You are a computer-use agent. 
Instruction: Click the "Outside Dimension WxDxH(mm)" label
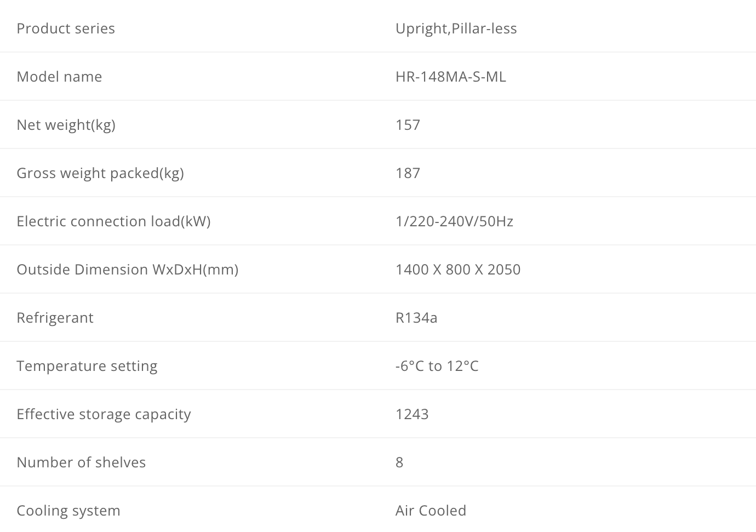127,270
